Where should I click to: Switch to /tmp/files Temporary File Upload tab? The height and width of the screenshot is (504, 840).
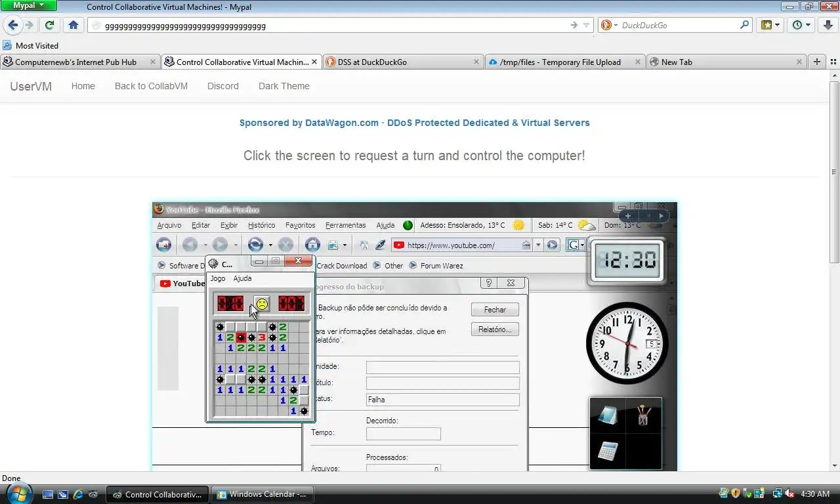coord(564,62)
